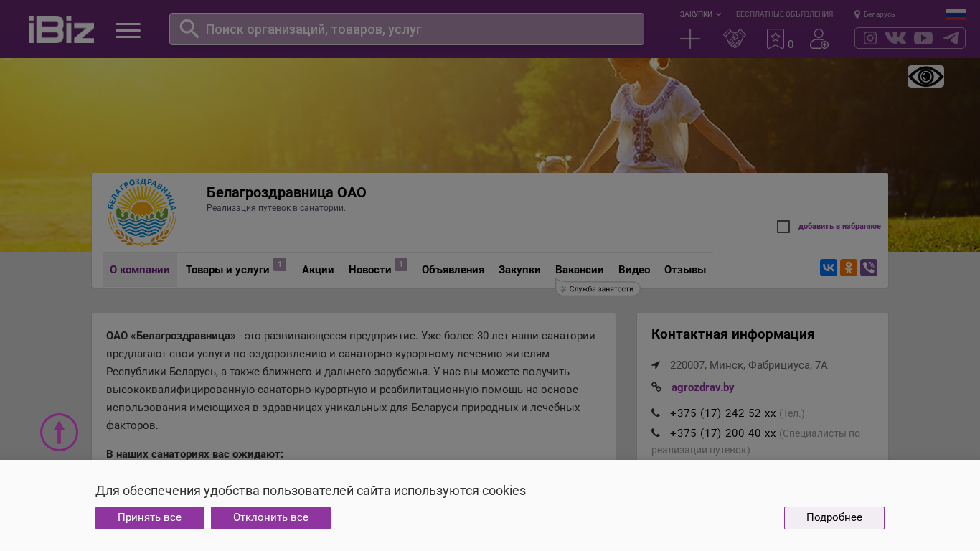Image resolution: width=980 pixels, height=551 pixels.
Task: Open the YouTube icon in header
Action: pos(923,38)
